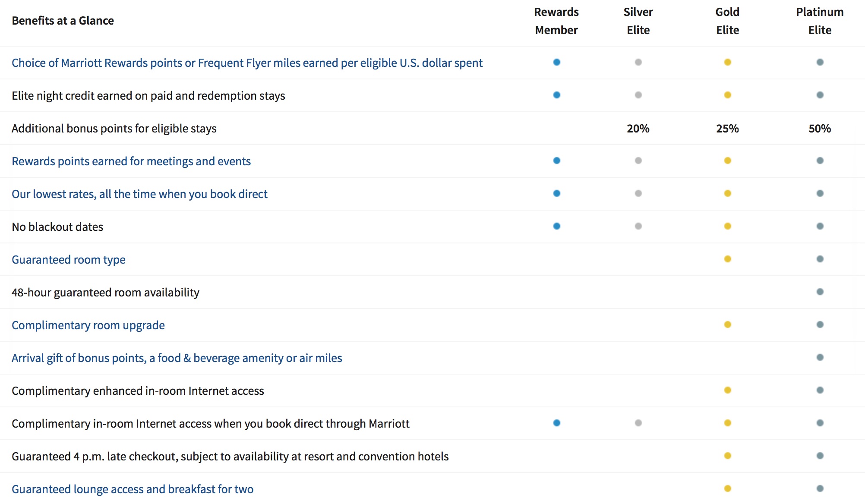Image resolution: width=865 pixels, height=504 pixels.
Task: Click blue dot for Elite night credit row
Action: [x=557, y=95]
